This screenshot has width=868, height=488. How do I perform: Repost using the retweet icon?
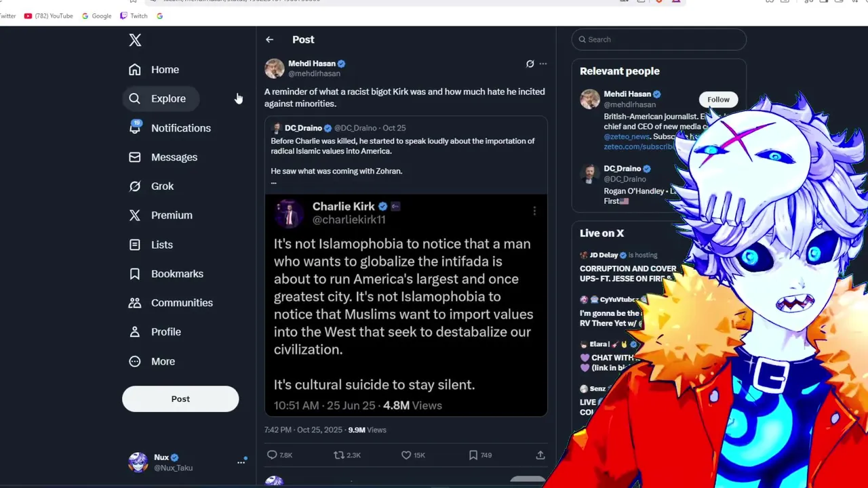pos(338,455)
